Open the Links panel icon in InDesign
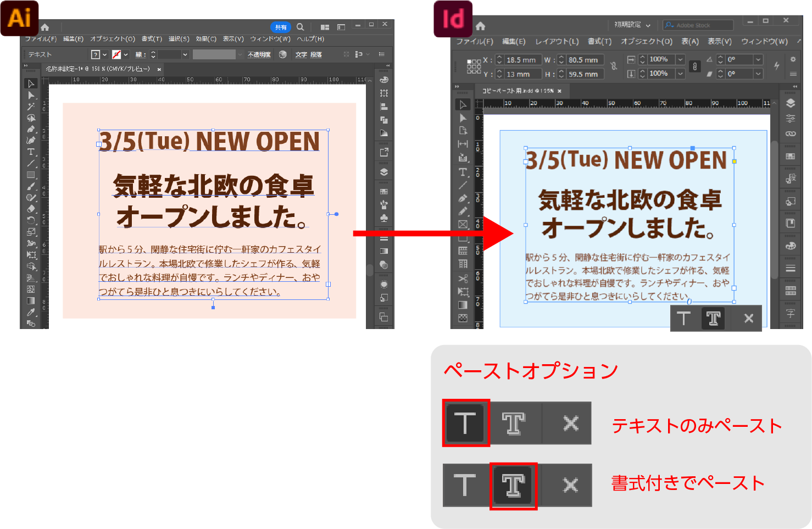Screen dimensions: 812x529 pos(792,133)
